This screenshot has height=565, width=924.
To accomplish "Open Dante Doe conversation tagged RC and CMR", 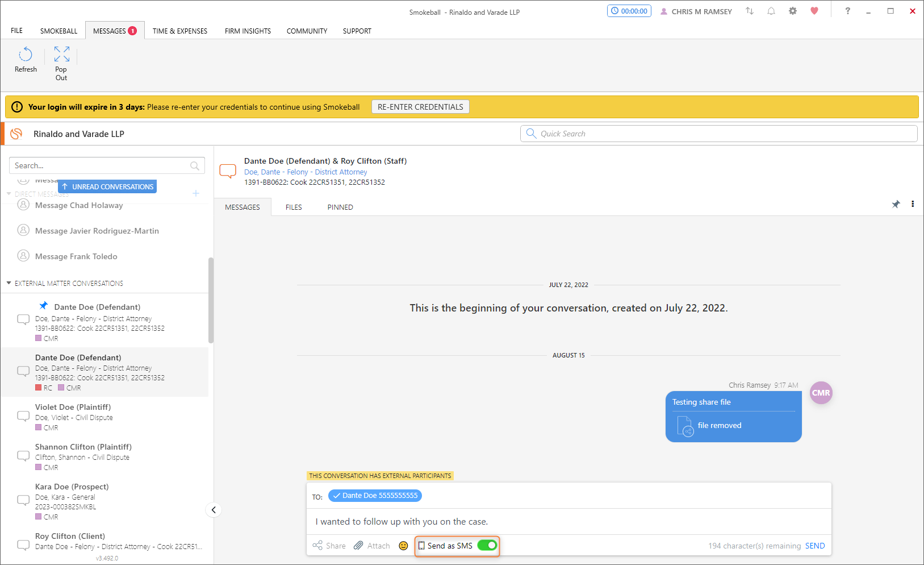I will pos(104,372).
